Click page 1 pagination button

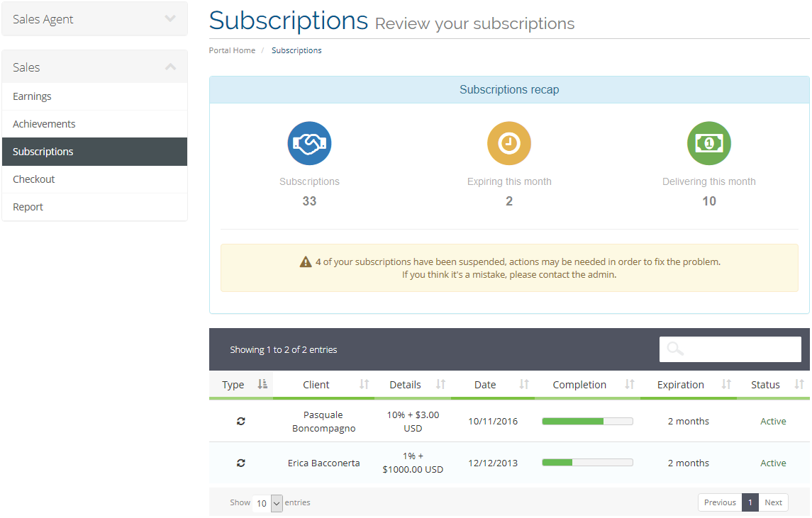coord(750,502)
